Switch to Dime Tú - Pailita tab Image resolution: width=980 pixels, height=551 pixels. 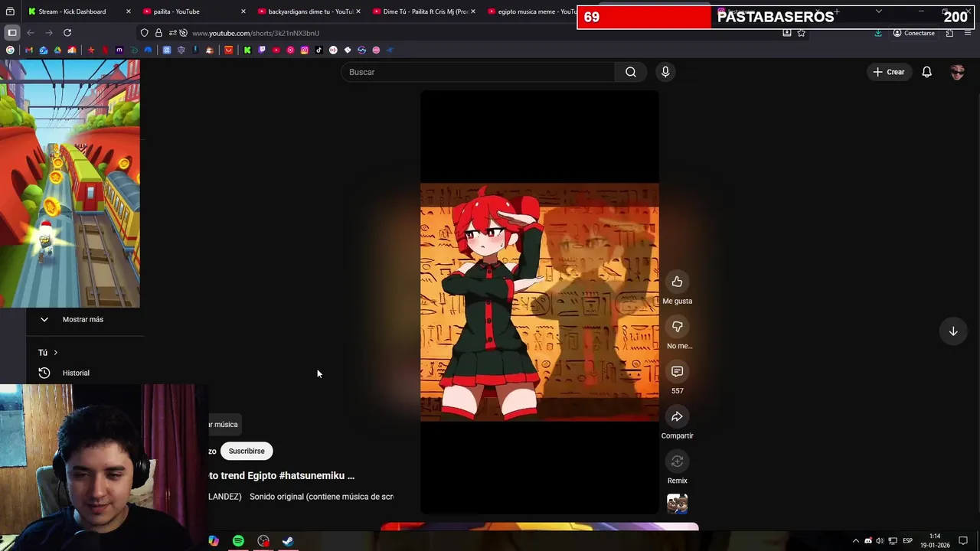(x=425, y=11)
